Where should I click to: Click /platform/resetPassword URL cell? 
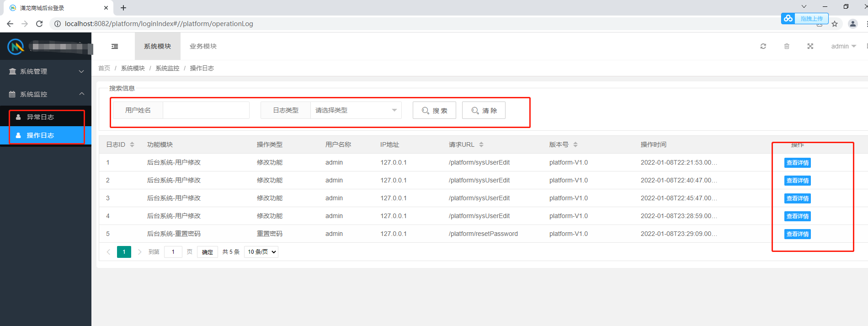483,234
